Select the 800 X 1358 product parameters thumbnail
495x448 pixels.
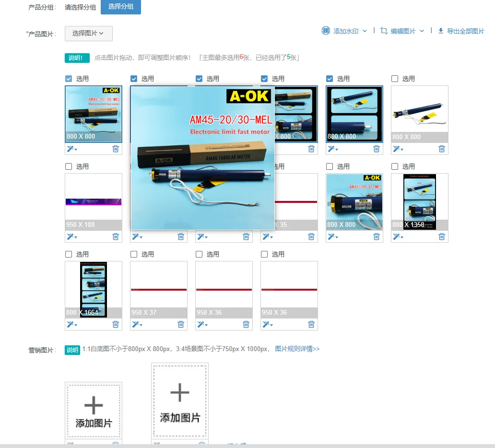coord(420,202)
